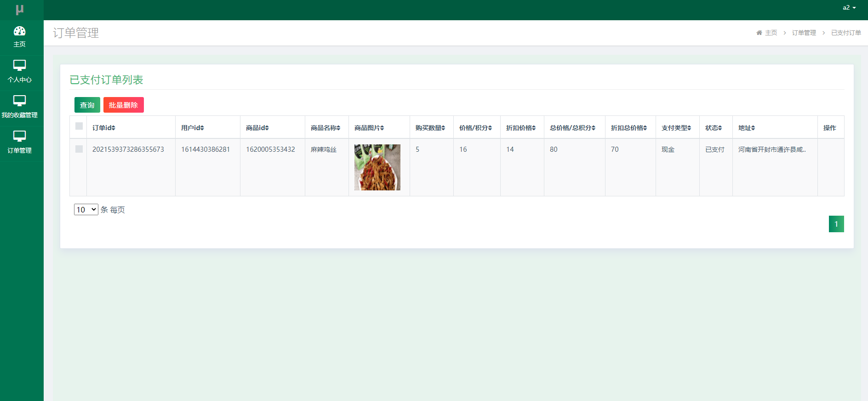
Task: Open 个人中心 monitor icon in sidebar
Action: tap(19, 65)
